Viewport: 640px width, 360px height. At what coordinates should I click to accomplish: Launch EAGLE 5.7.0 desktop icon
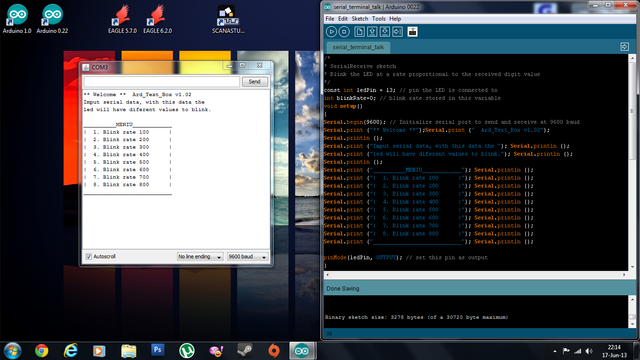coord(122,19)
